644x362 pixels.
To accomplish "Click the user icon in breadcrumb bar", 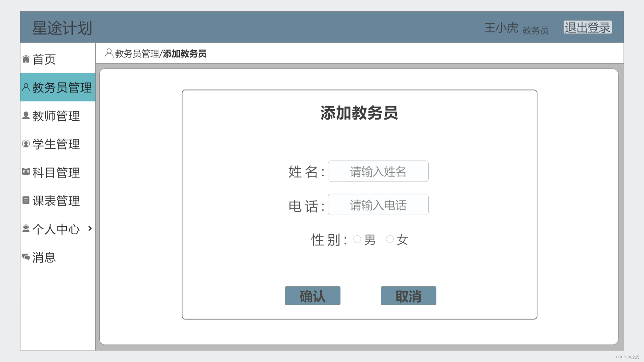I will [x=109, y=53].
